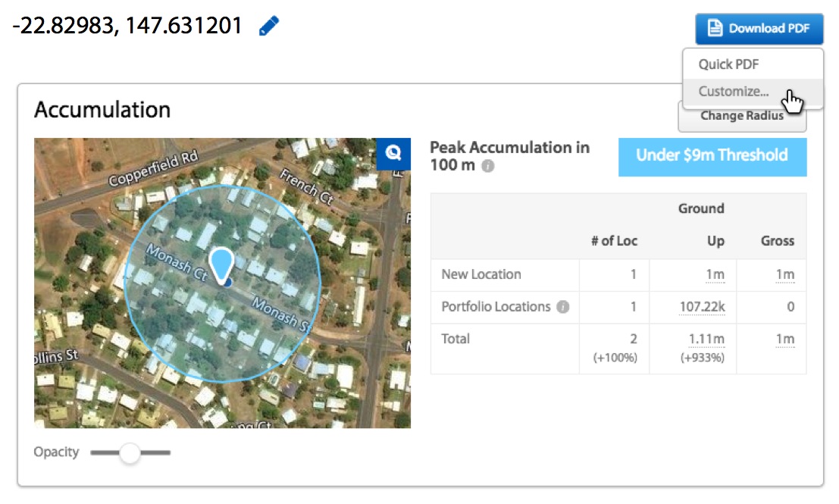Click the Opacity slider handle
This screenshot has height=504, width=839.
(130, 452)
